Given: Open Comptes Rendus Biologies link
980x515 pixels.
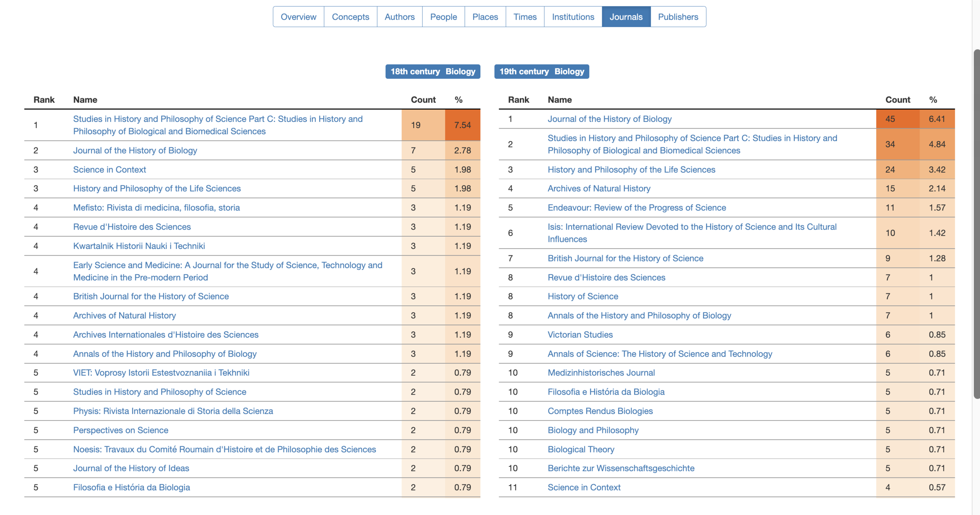Looking at the screenshot, I should (600, 411).
